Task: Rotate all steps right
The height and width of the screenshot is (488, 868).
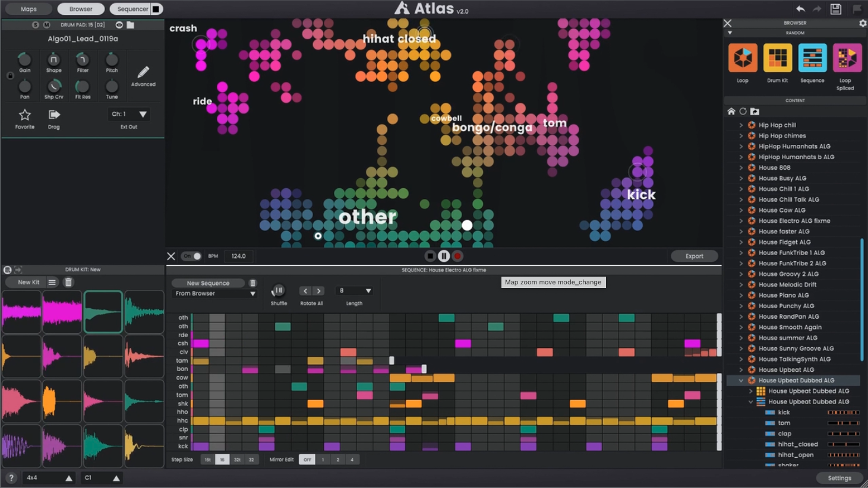Action: [318, 291]
